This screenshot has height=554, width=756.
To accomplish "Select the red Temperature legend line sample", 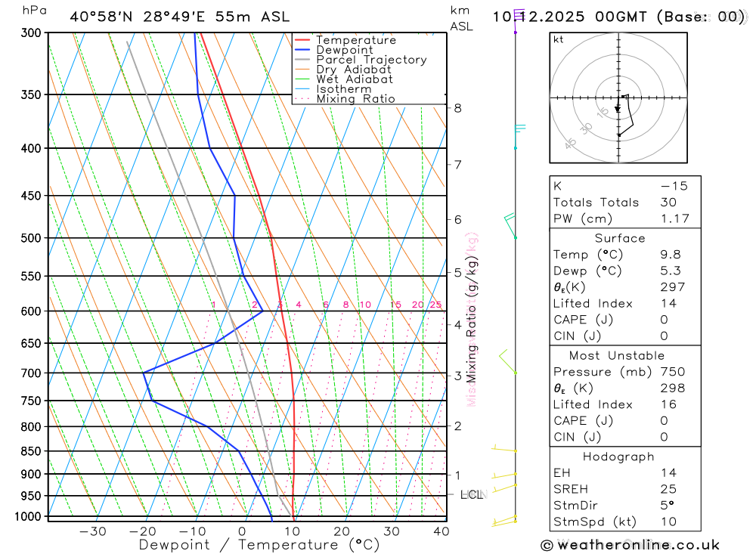I will [302, 40].
